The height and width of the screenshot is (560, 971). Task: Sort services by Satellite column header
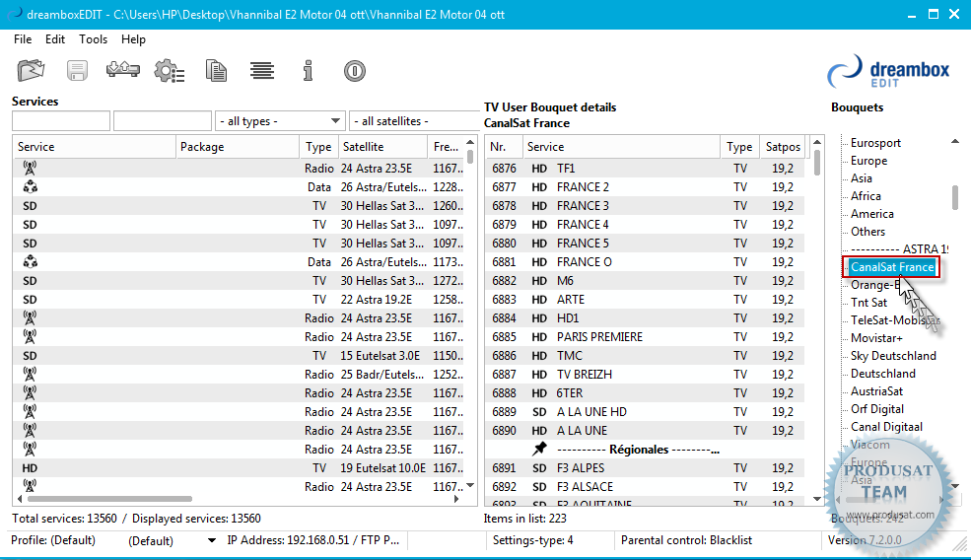point(382,147)
